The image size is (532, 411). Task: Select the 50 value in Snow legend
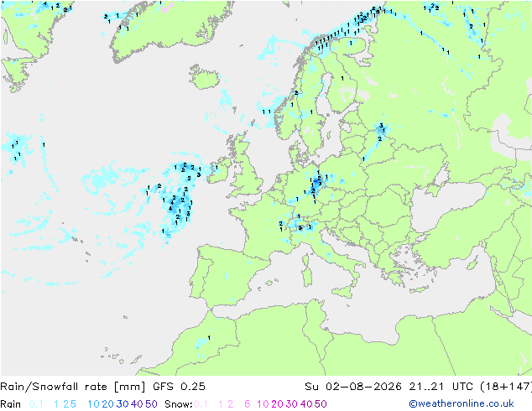pos(321,404)
